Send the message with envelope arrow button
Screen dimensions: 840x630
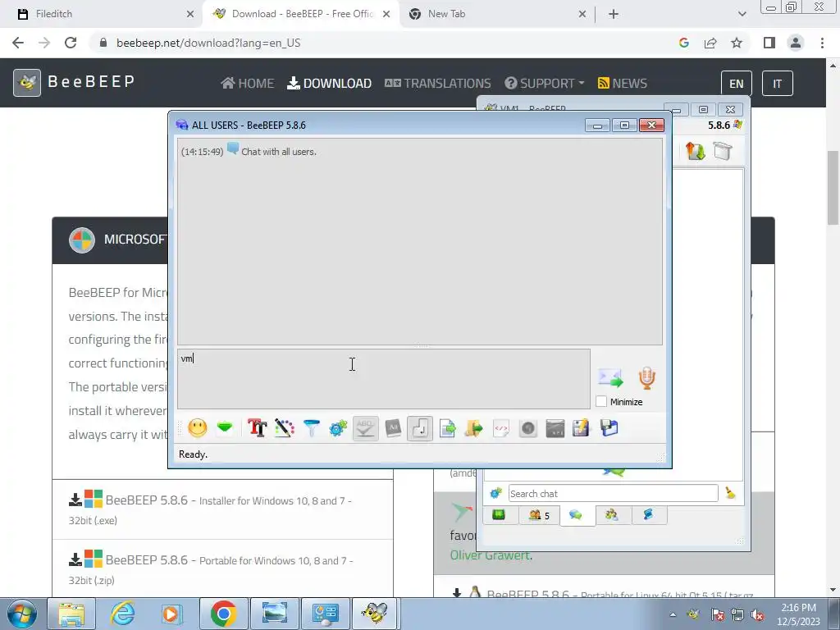coord(610,378)
